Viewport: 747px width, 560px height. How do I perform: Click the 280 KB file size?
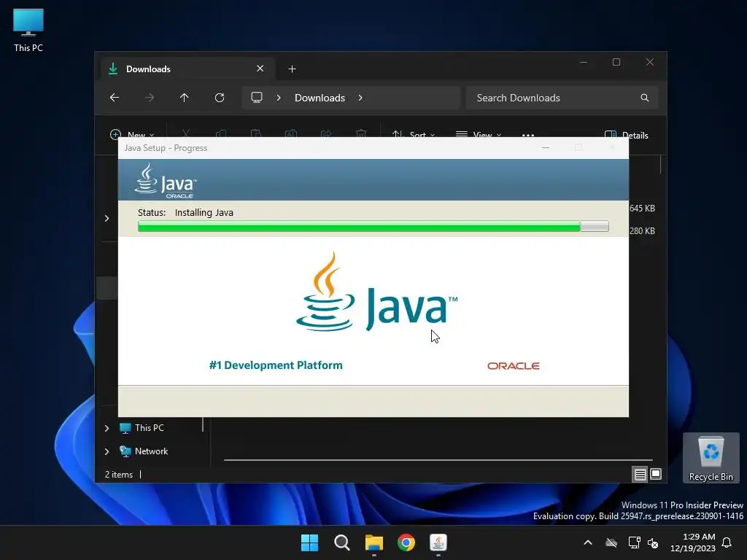tap(642, 230)
